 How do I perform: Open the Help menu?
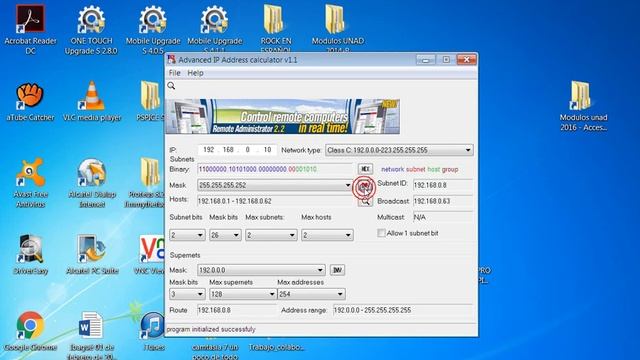(x=195, y=73)
